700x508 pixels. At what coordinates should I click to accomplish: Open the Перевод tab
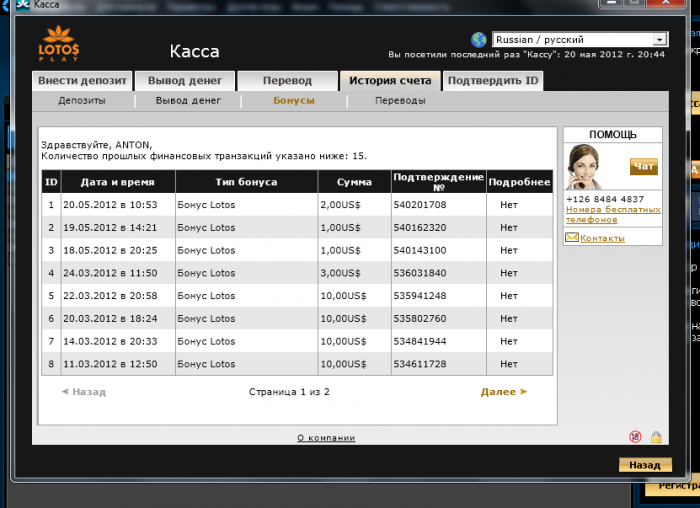tap(288, 81)
